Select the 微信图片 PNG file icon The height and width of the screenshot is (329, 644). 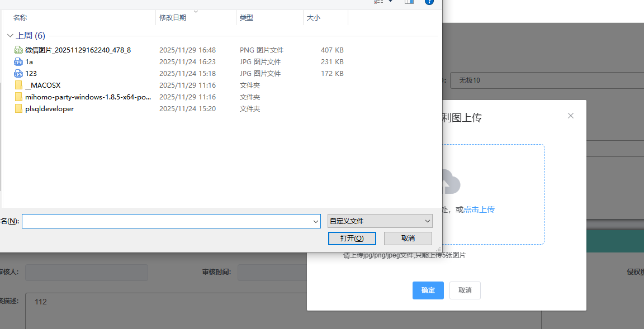pos(18,50)
